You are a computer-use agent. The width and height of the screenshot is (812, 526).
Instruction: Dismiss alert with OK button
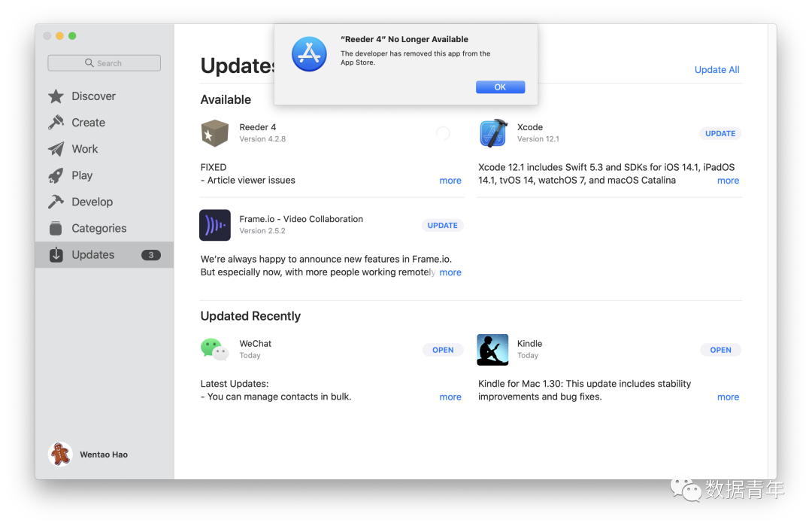point(500,87)
